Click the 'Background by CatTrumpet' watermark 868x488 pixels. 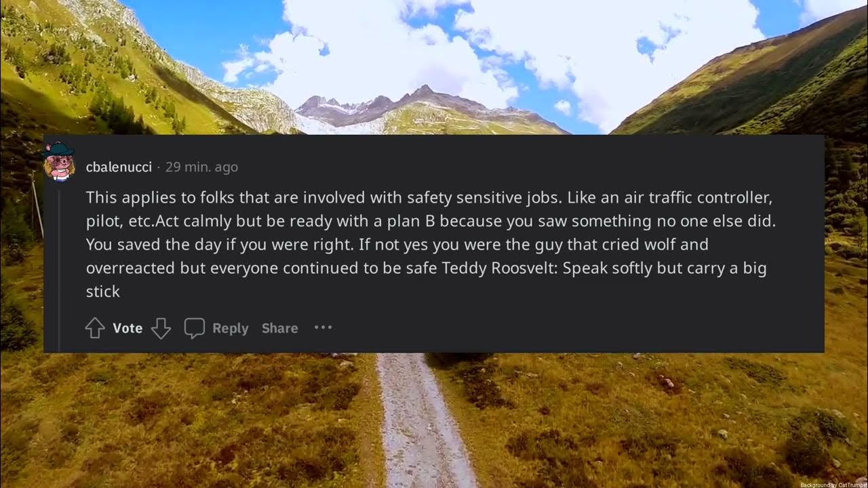833,485
